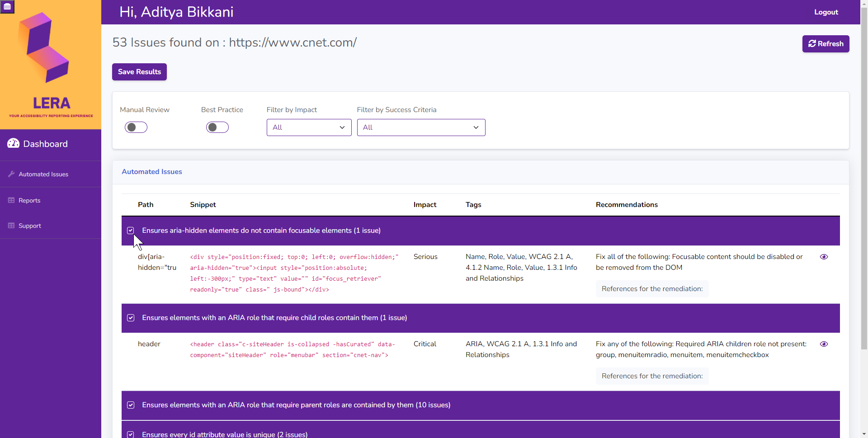The height and width of the screenshot is (438, 868).
Task: Click the Save Results button
Action: pyautogui.click(x=139, y=72)
